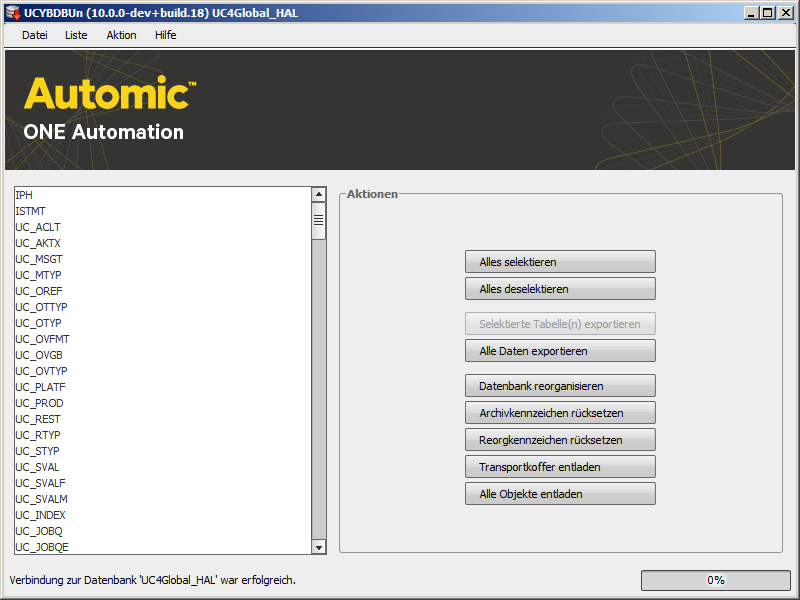
Task: Select UC_RTYP in the table list
Action: [163, 435]
